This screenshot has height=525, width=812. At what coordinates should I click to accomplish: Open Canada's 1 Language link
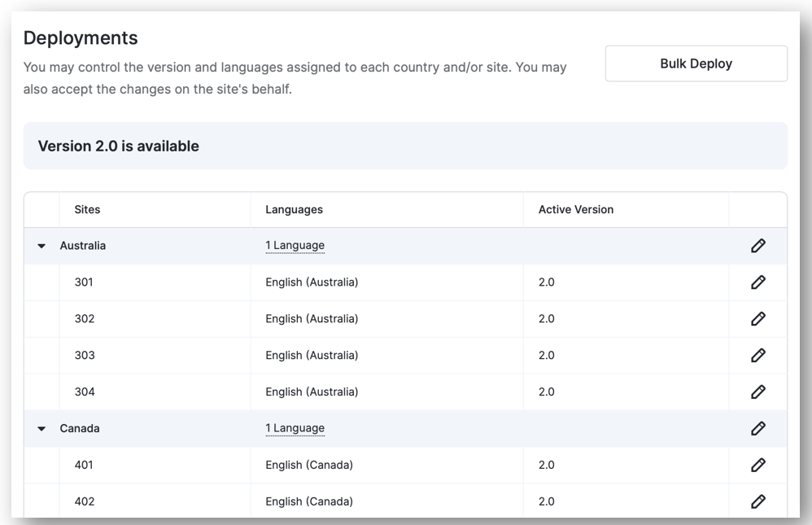pos(295,428)
